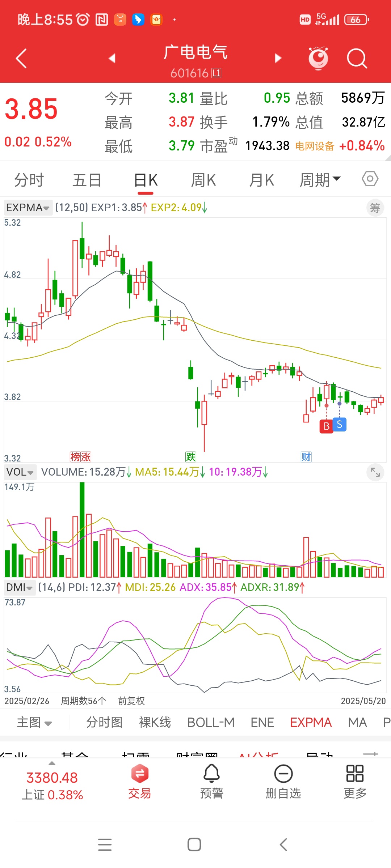Switch to 分时 tab

tap(29, 180)
